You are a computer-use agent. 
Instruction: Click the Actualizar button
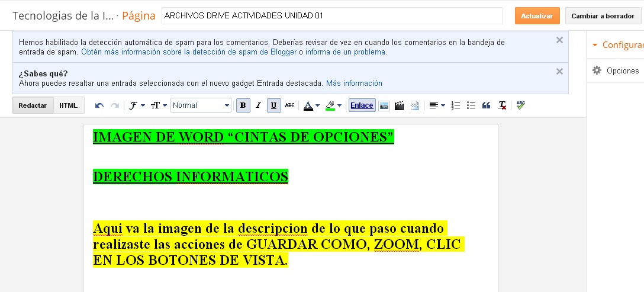tap(537, 16)
